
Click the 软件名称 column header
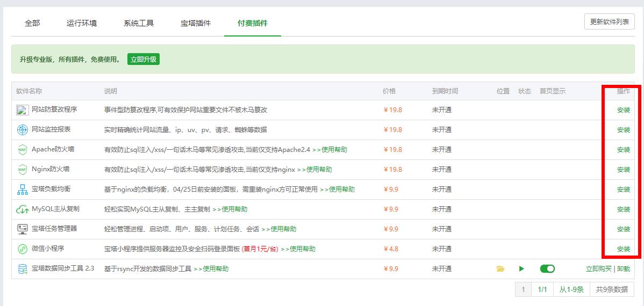pos(29,91)
